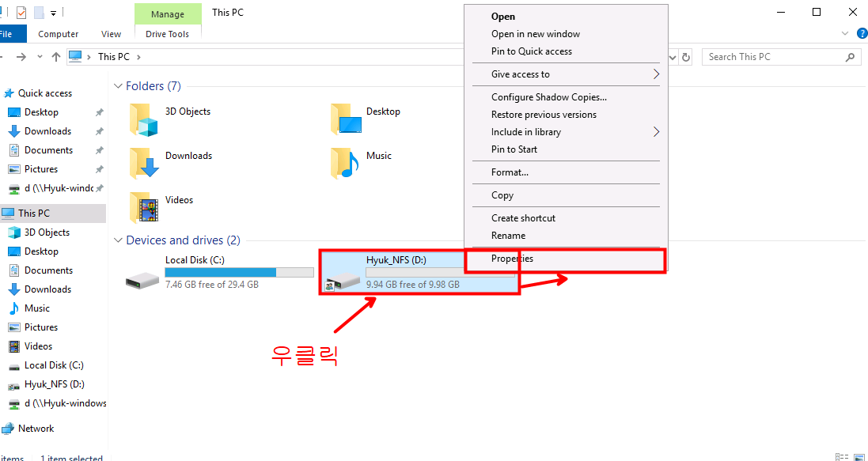868x461 pixels.
Task: Collapse the Devices and drives (2) group
Action: (118, 240)
